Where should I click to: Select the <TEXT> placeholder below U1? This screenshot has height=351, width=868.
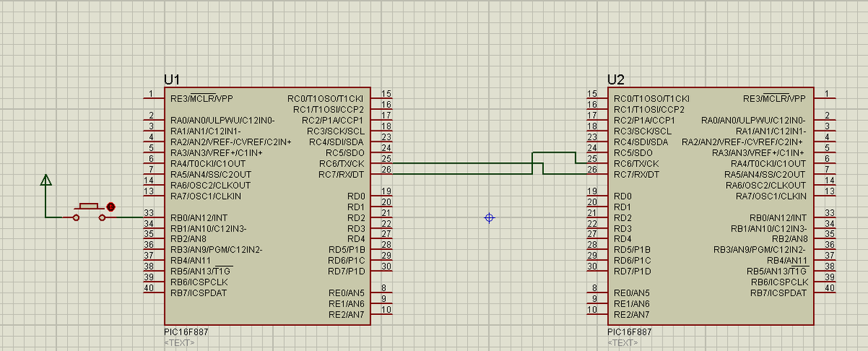[179, 343]
